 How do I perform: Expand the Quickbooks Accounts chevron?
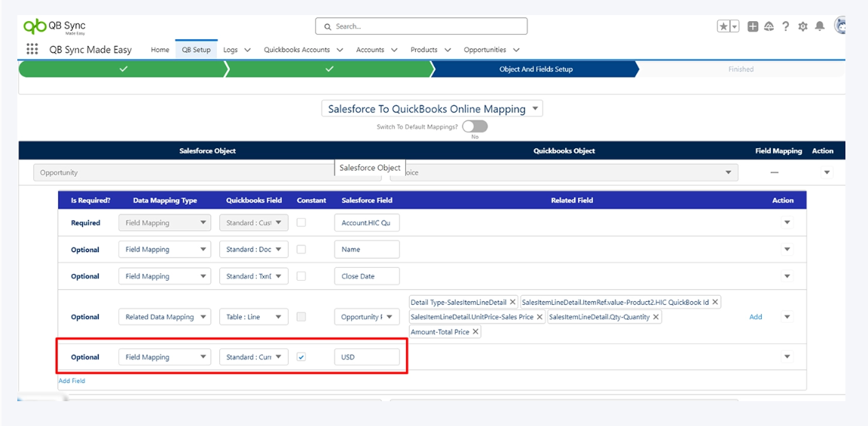(339, 50)
